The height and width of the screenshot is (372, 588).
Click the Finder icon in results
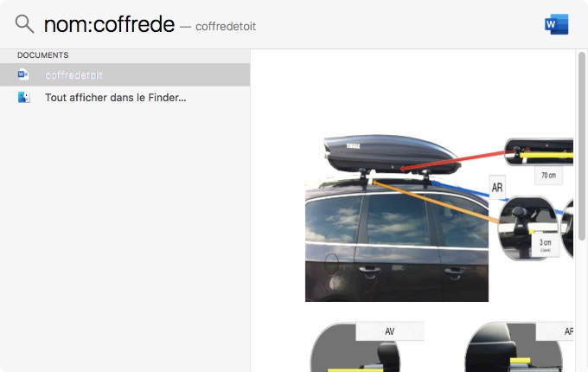24,98
